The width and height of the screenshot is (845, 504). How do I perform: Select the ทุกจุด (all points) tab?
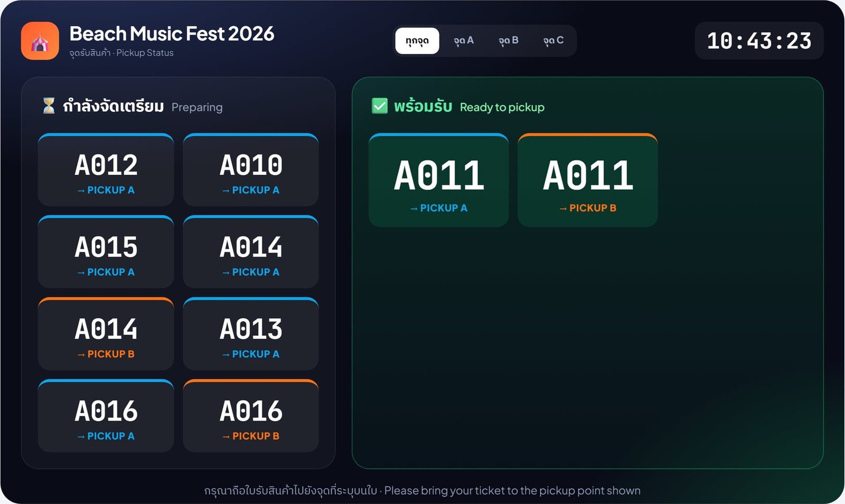tap(417, 41)
